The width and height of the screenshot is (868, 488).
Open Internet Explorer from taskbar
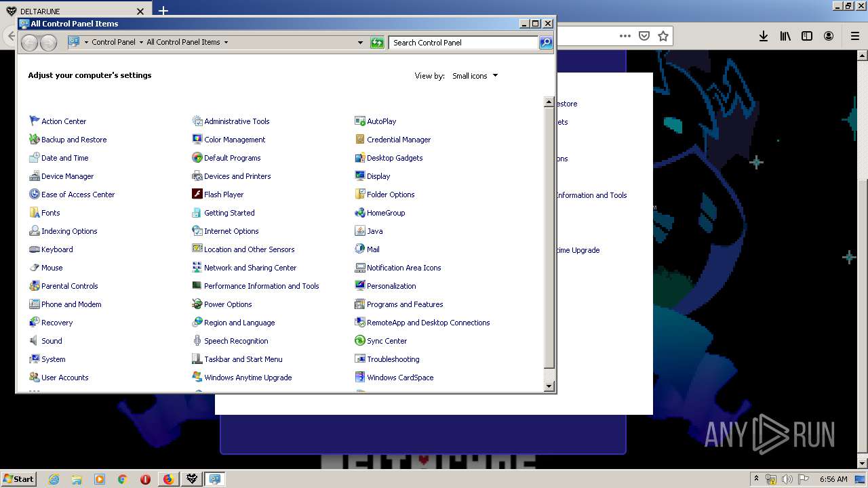[54, 479]
